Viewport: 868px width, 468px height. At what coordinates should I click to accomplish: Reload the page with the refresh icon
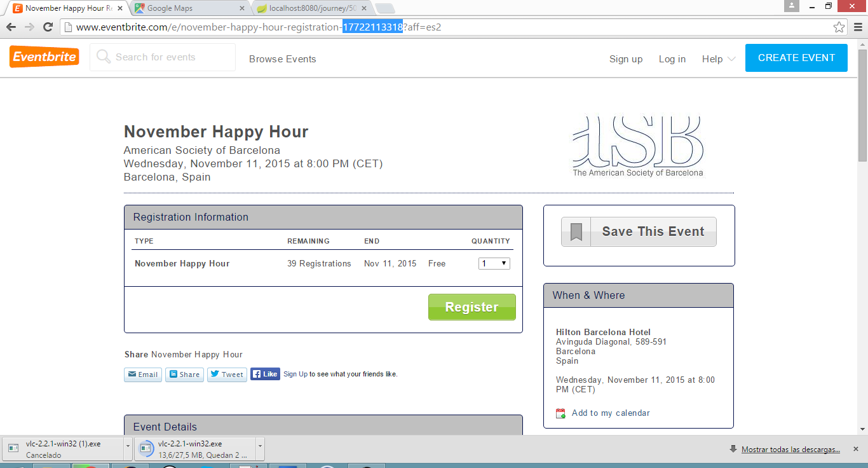[x=48, y=27]
